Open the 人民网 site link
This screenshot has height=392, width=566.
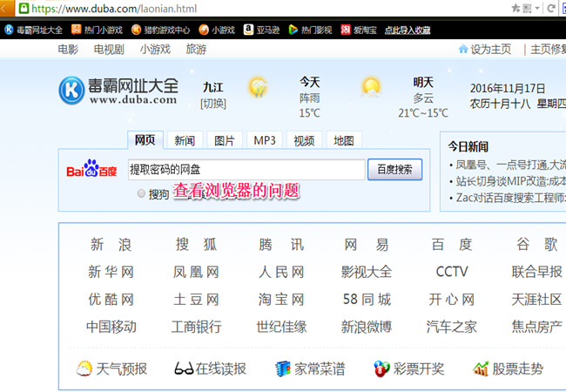(x=281, y=272)
